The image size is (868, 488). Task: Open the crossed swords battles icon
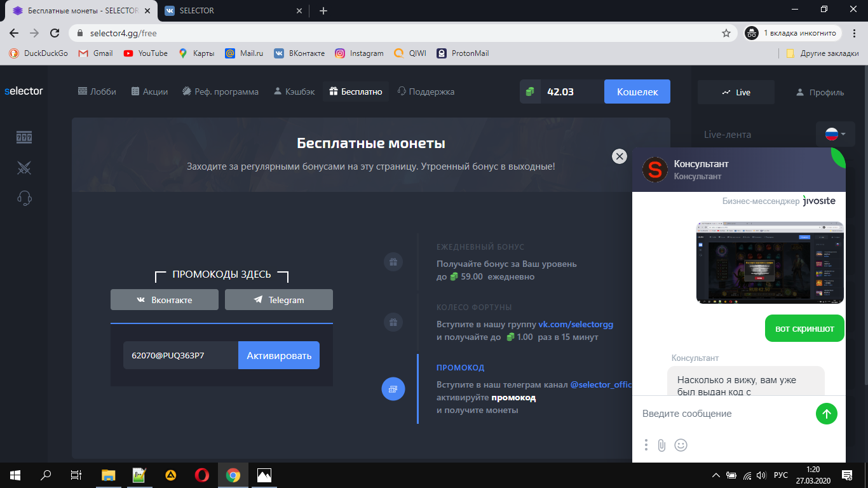pos(24,168)
